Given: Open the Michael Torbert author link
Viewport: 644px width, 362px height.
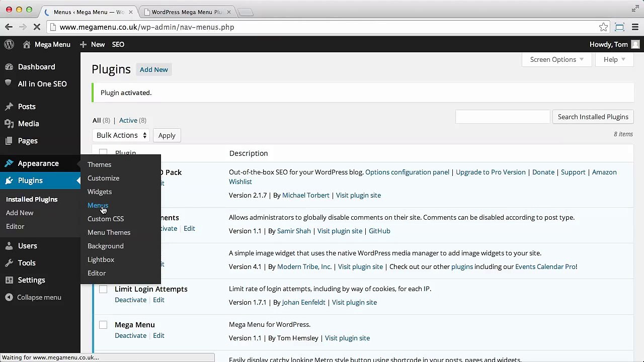Looking at the screenshot, I should click(306, 195).
